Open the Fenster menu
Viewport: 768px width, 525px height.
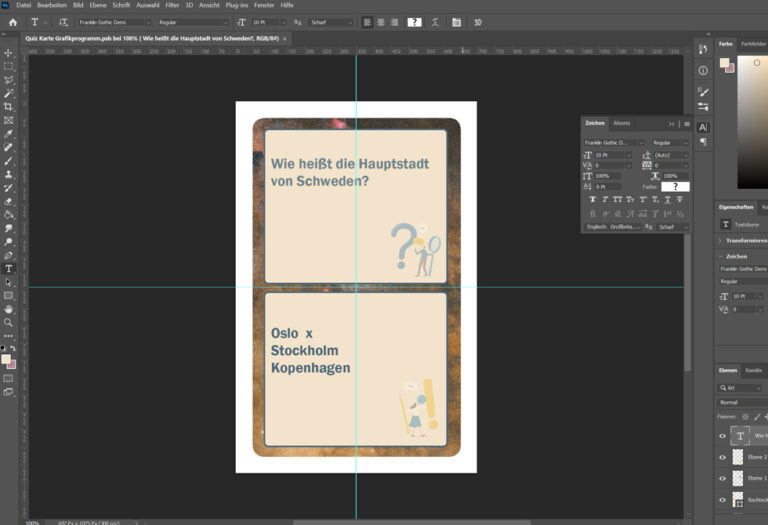pos(264,5)
